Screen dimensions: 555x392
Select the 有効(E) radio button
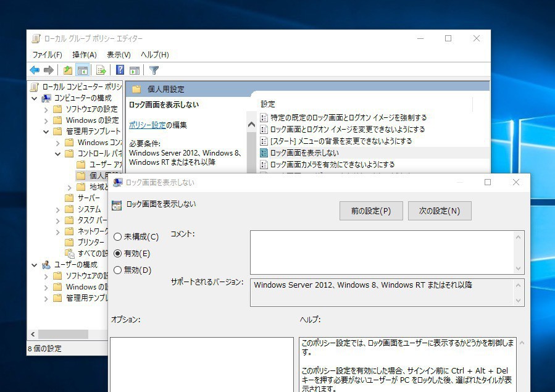[x=118, y=253]
